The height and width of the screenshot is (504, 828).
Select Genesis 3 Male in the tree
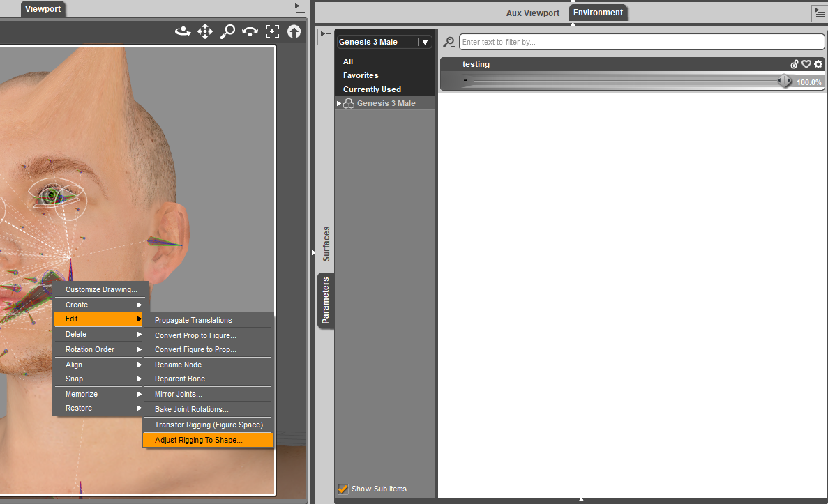click(x=386, y=103)
